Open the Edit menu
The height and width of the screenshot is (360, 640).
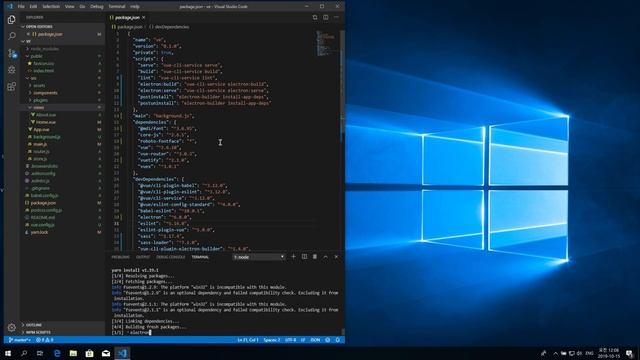point(33,7)
